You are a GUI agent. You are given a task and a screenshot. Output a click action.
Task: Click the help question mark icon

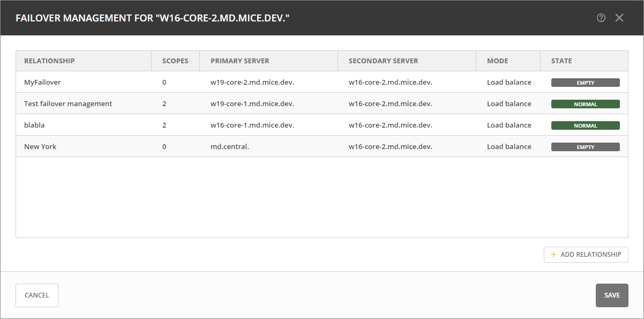(x=601, y=18)
